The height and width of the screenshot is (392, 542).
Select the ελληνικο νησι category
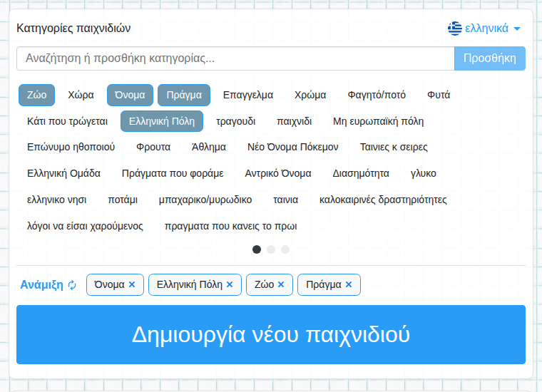tap(56, 200)
